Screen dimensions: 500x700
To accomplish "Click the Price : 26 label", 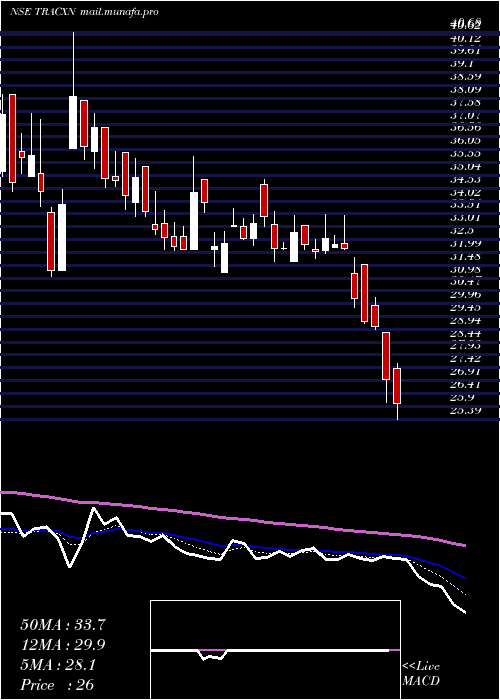I will pos(58,685).
